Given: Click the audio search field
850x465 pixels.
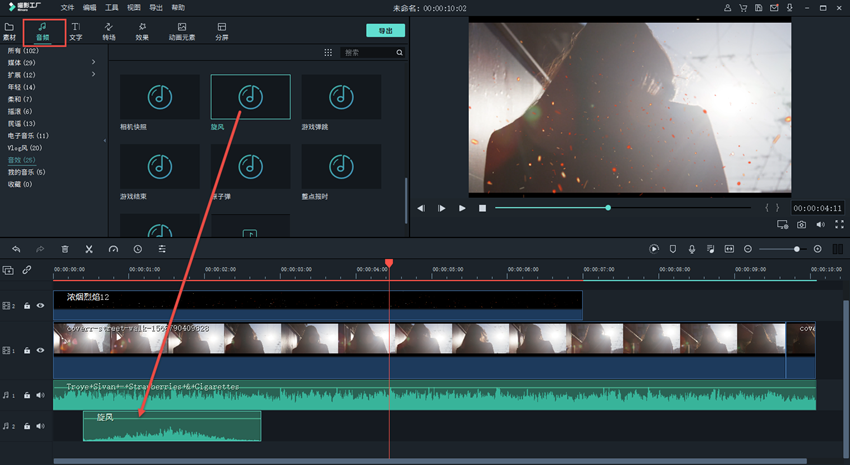Looking at the screenshot, I should pos(372,53).
